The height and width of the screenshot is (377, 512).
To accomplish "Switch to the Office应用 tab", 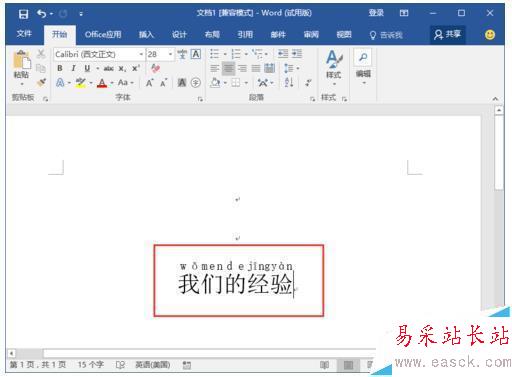I will 103,35.
